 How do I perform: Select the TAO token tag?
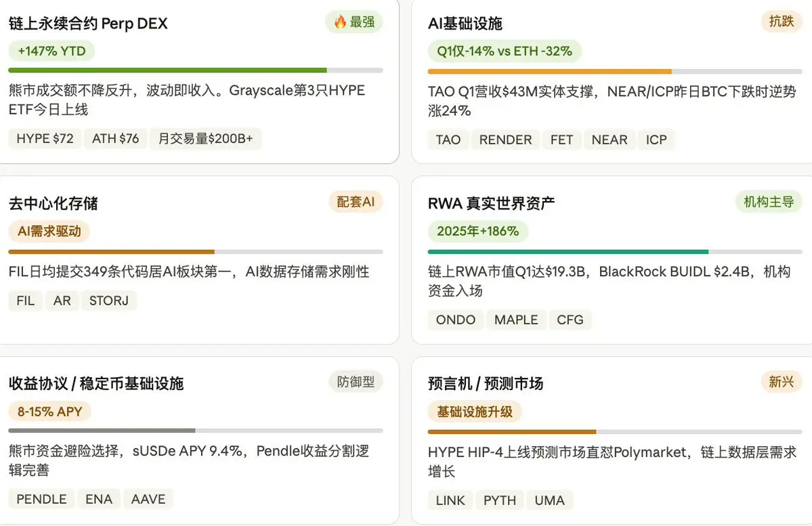[448, 139]
